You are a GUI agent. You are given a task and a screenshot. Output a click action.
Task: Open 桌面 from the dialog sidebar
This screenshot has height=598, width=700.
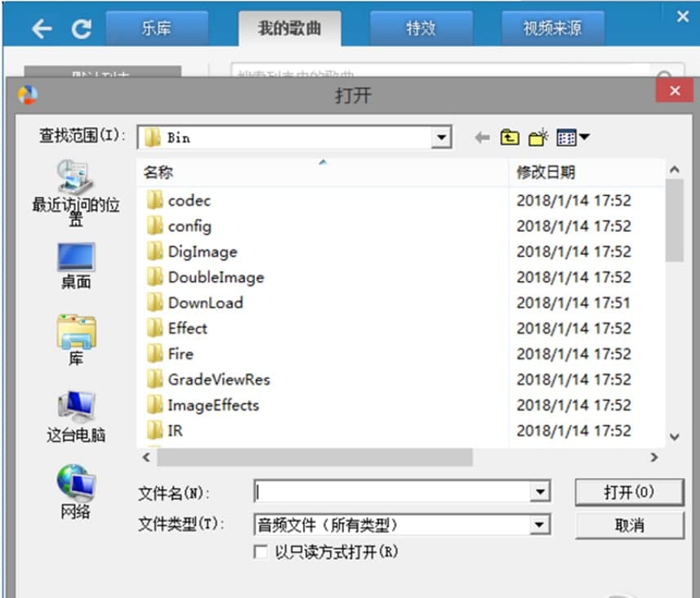click(x=74, y=263)
